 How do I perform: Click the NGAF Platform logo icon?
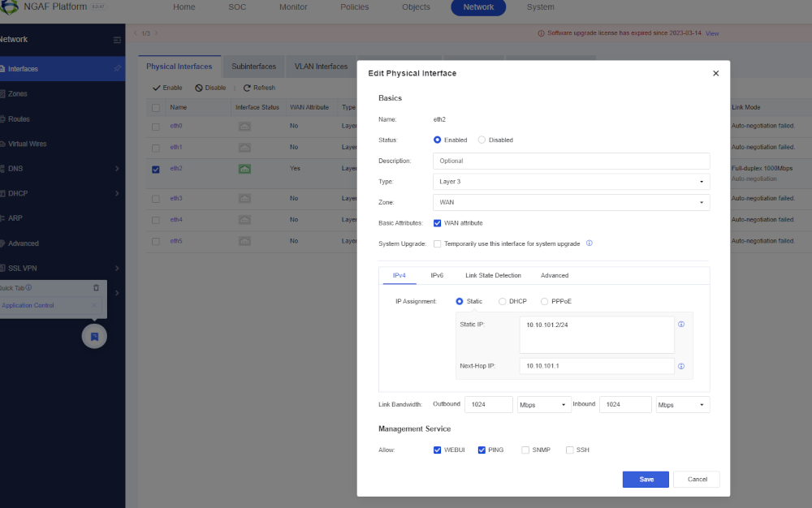coord(9,6)
